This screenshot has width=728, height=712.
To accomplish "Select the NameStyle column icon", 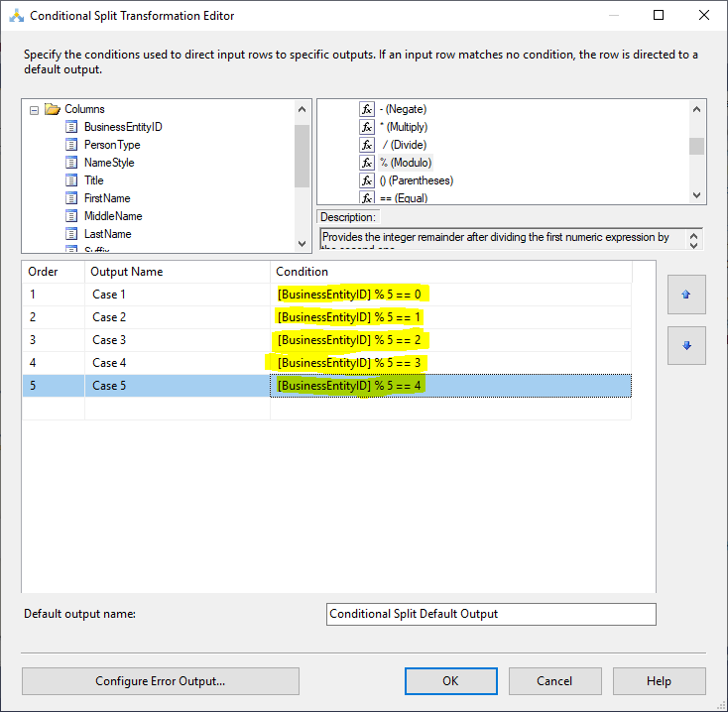I will 71,163.
